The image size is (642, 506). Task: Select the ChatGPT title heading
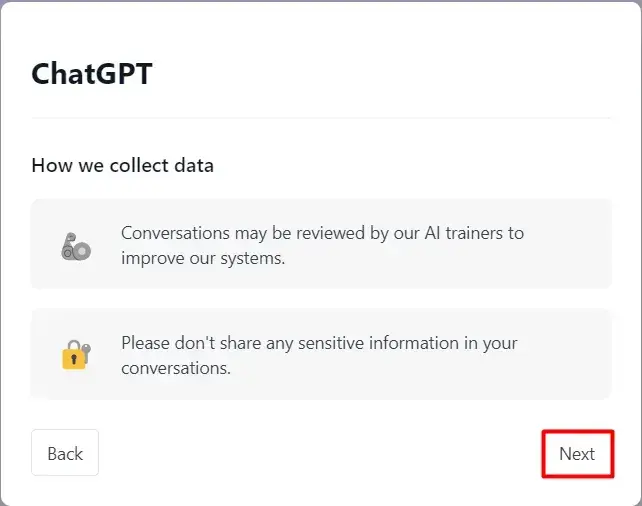92,74
